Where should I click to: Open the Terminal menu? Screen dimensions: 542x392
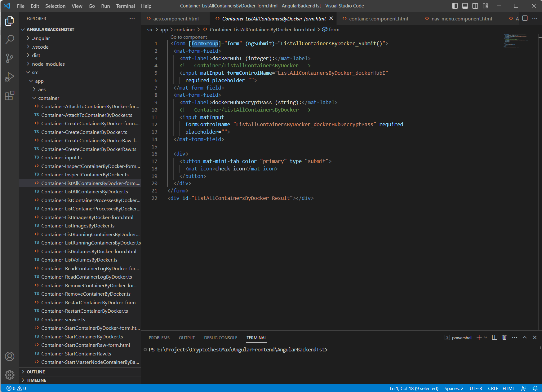pyautogui.click(x=125, y=6)
